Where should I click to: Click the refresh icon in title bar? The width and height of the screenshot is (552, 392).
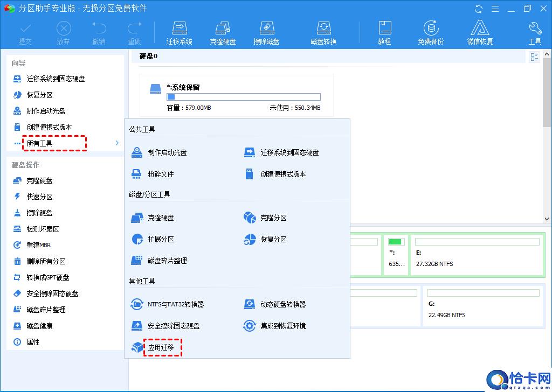coord(479,9)
